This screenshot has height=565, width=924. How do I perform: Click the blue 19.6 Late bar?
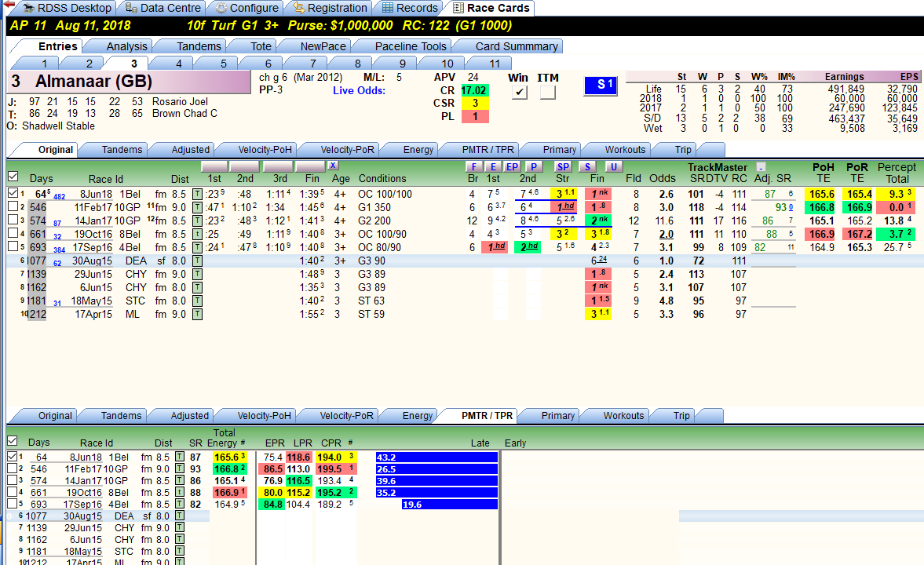pyautogui.click(x=450, y=505)
